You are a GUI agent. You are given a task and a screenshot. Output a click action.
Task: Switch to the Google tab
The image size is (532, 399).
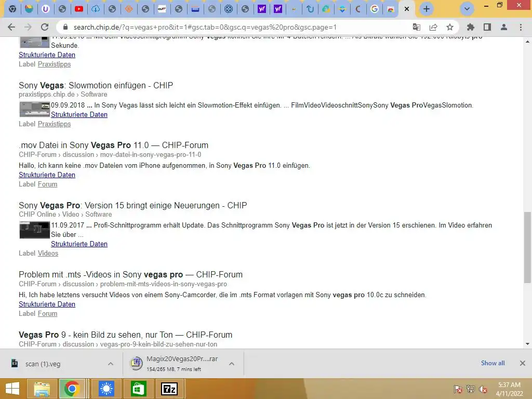[374, 9]
